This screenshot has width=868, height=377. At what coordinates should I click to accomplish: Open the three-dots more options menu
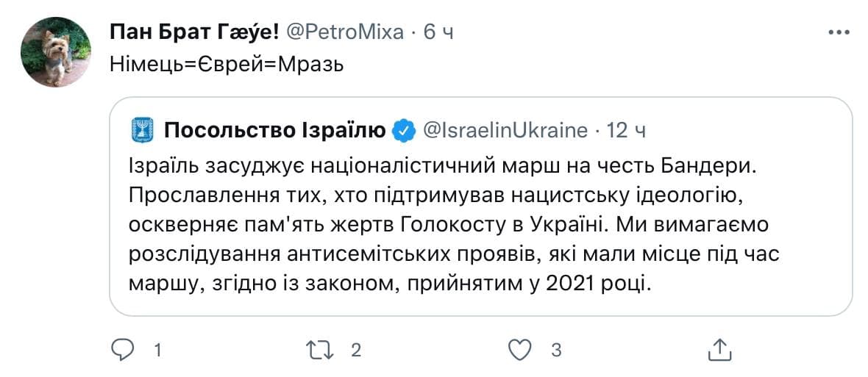(839, 32)
